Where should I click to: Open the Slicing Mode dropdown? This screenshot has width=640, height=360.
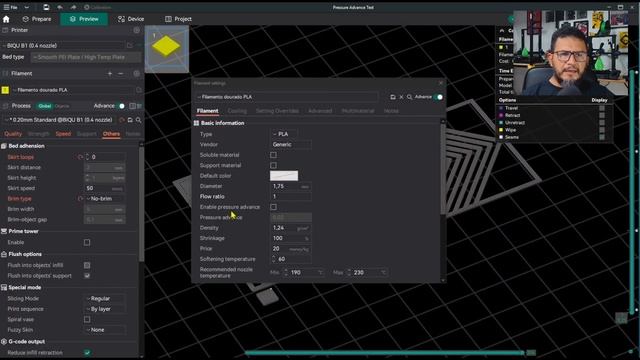tap(104, 298)
